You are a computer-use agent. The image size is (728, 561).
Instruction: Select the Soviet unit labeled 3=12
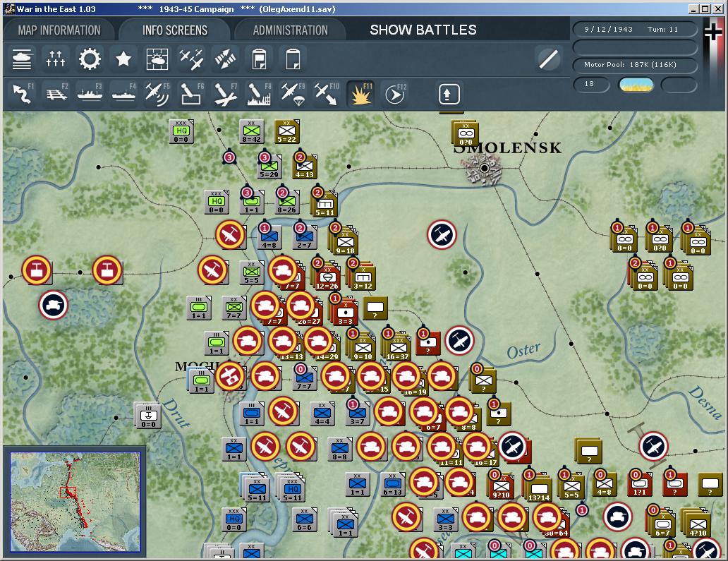click(362, 275)
